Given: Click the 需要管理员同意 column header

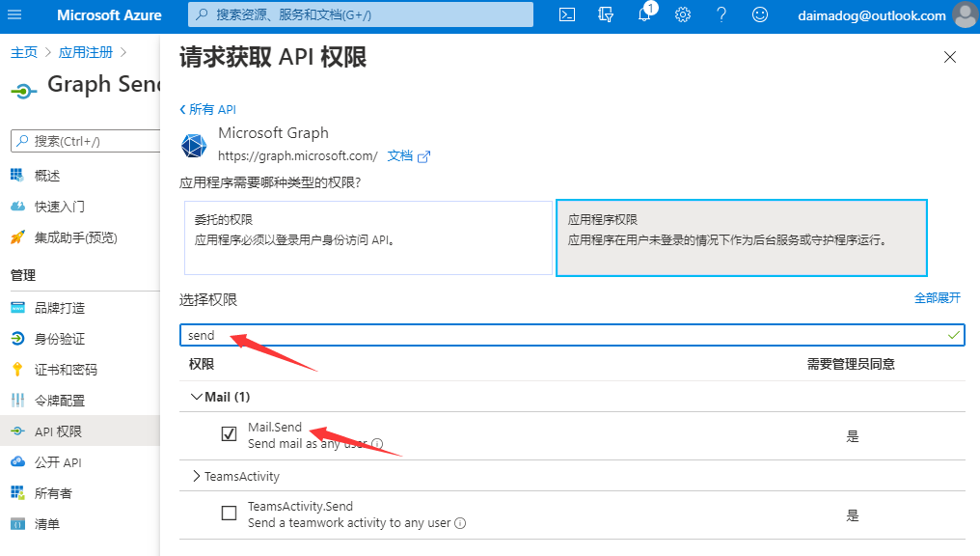Looking at the screenshot, I should click(851, 364).
